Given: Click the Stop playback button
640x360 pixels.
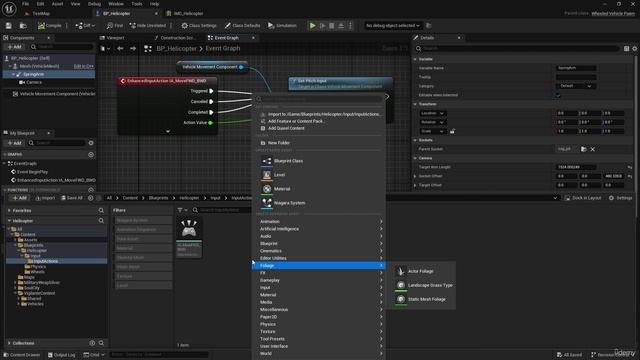Looking at the screenshot, I should point(332,26).
